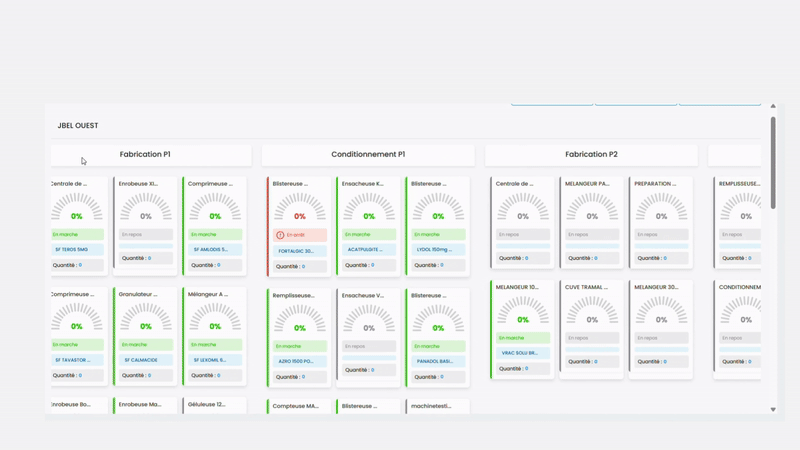This screenshot has width=800, height=450.
Task: Open the Fabrication P2 section header
Action: [591, 155]
